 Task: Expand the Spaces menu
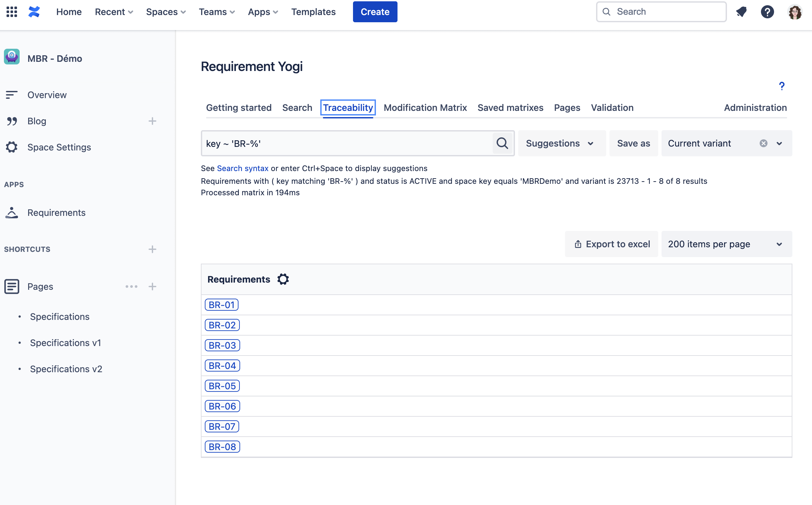click(166, 12)
